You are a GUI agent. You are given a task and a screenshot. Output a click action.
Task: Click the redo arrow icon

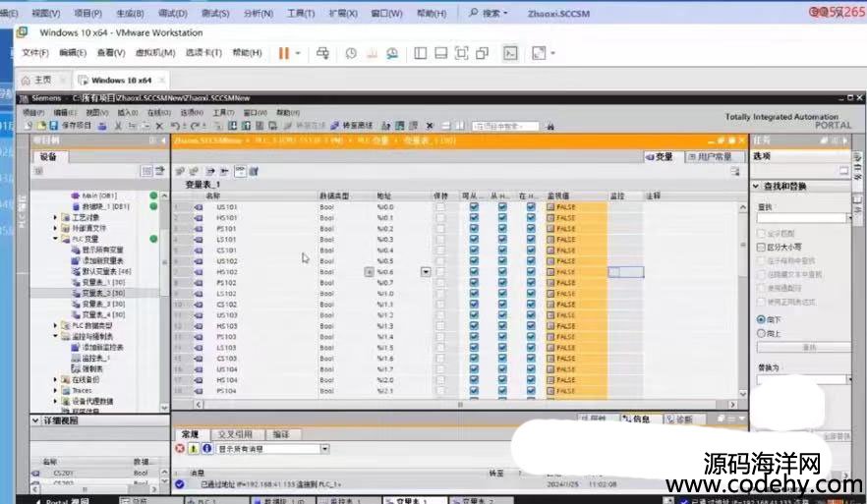click(x=195, y=126)
